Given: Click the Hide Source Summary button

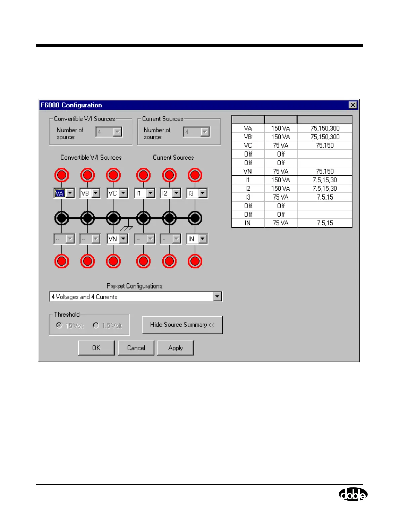Looking at the screenshot, I should pyautogui.click(x=182, y=325).
